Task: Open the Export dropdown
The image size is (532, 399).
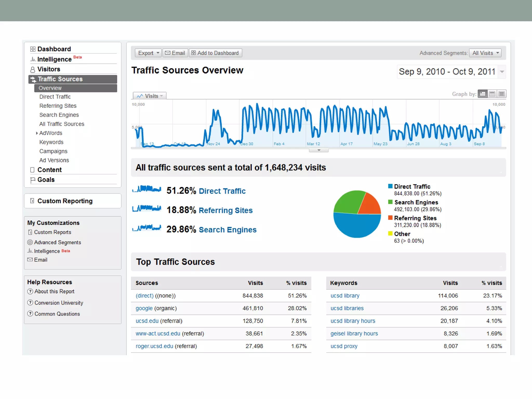Action: tap(148, 53)
